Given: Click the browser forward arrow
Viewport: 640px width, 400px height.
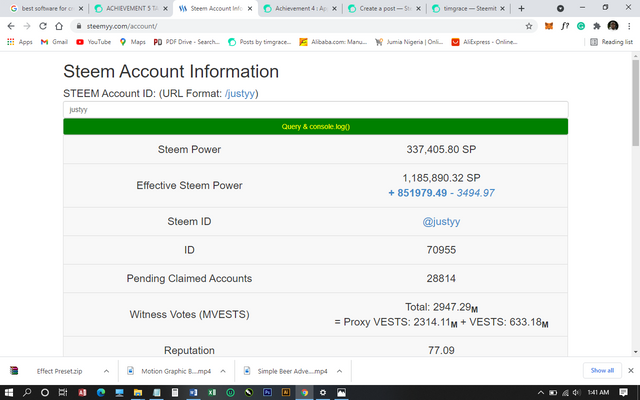Looking at the screenshot, I should tap(27, 26).
